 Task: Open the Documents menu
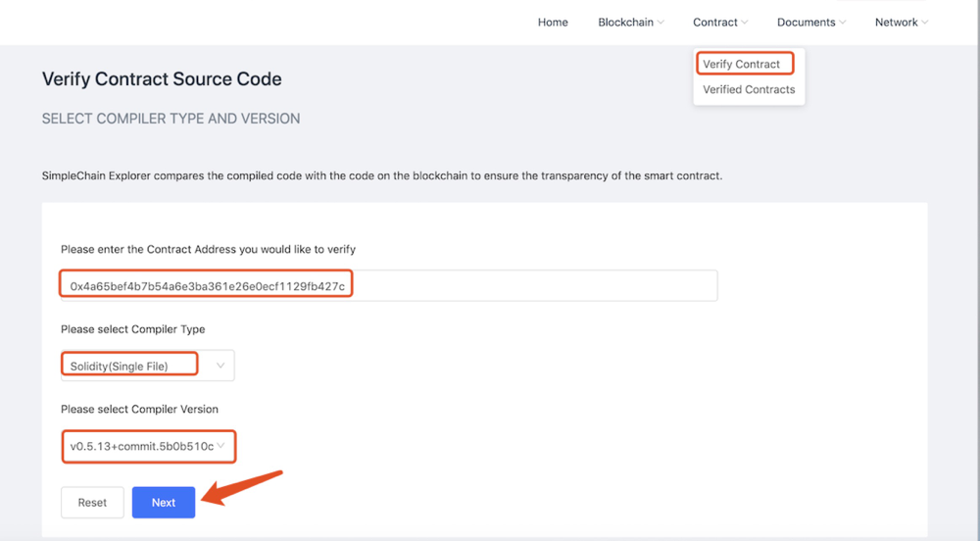806,23
